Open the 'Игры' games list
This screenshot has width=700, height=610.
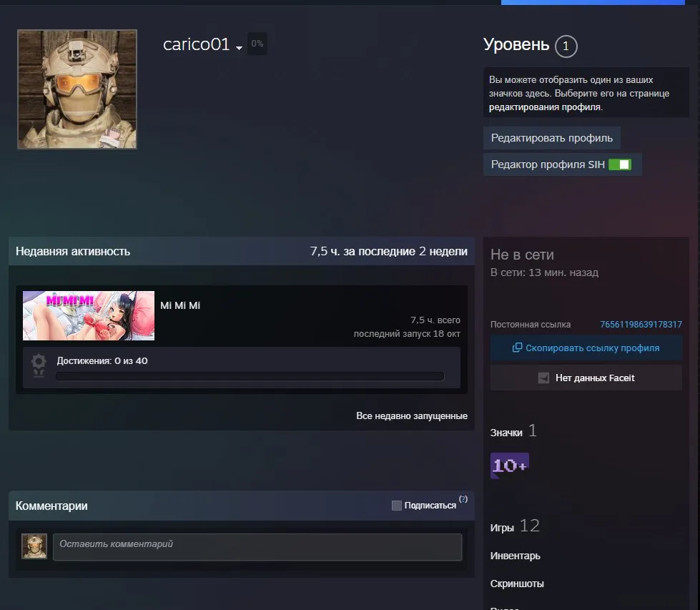(x=502, y=527)
